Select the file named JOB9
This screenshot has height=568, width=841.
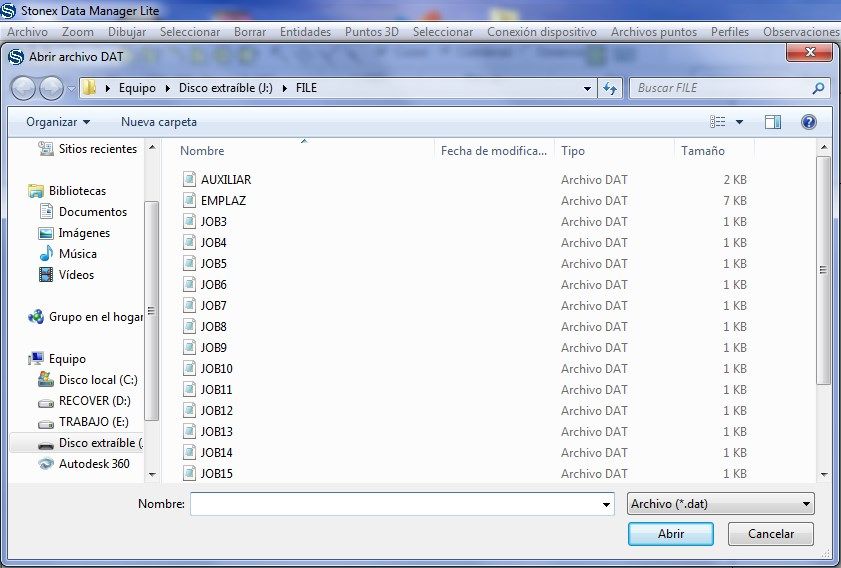(x=213, y=348)
